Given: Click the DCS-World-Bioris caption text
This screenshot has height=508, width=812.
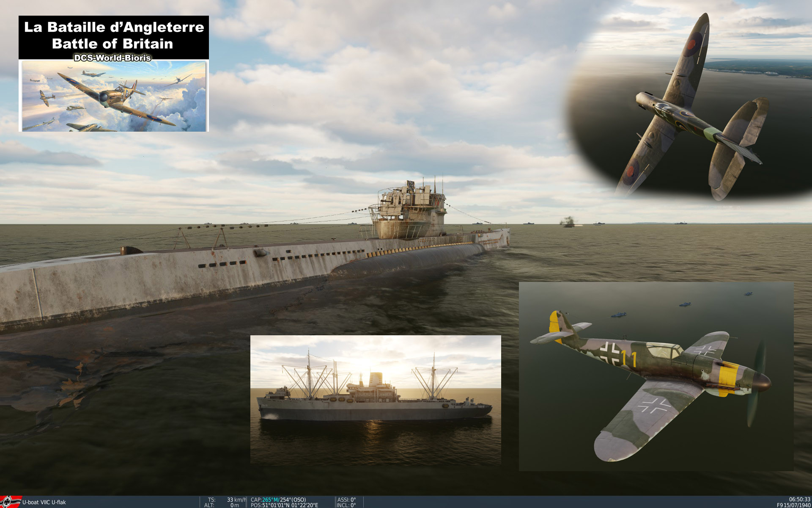Looking at the screenshot, I should [x=112, y=58].
